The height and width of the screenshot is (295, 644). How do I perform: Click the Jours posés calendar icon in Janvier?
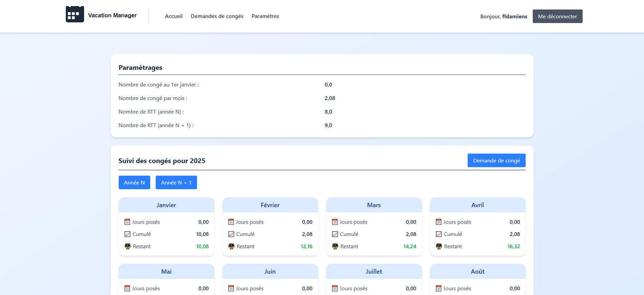pyautogui.click(x=127, y=222)
